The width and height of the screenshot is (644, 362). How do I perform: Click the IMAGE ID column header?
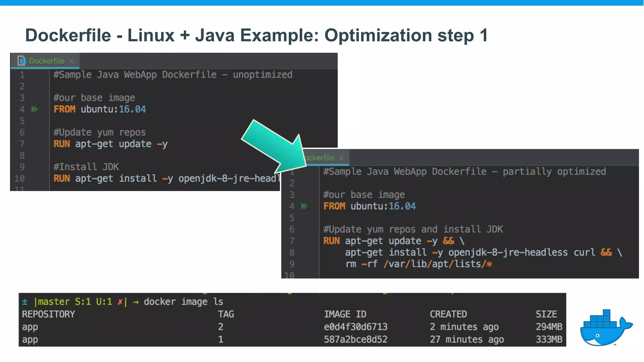[345, 314]
